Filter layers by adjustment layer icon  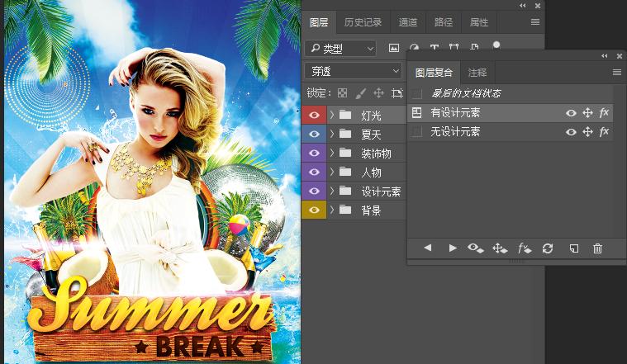pos(414,47)
